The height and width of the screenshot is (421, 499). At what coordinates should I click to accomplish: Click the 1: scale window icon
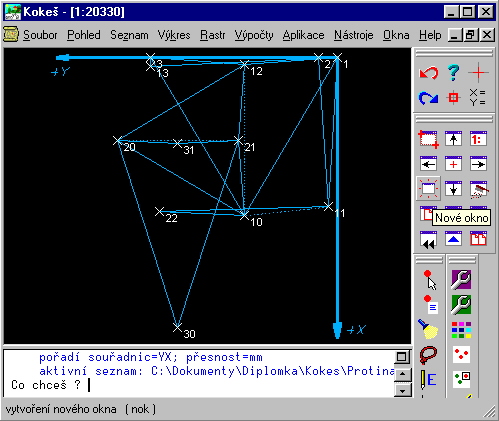pos(478,139)
